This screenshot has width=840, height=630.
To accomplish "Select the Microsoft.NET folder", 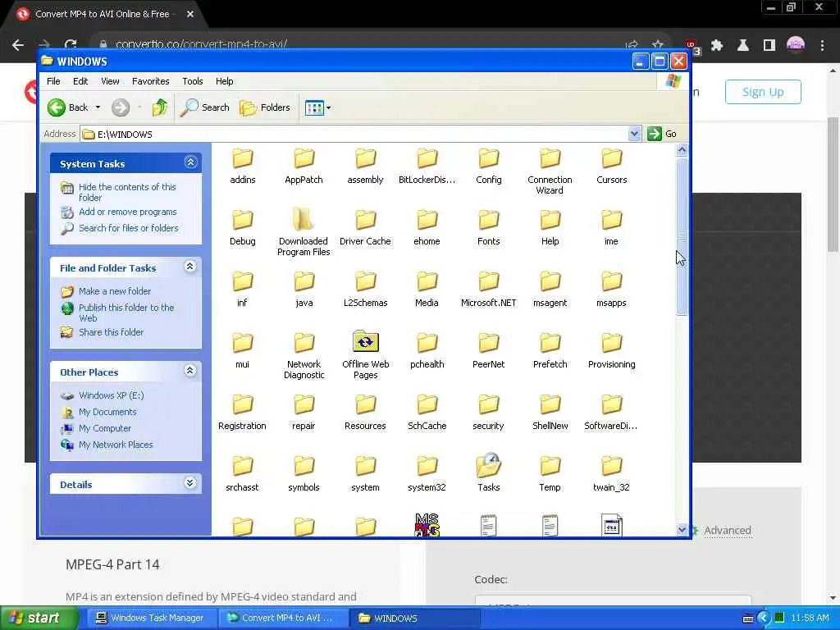I will pyautogui.click(x=489, y=289).
